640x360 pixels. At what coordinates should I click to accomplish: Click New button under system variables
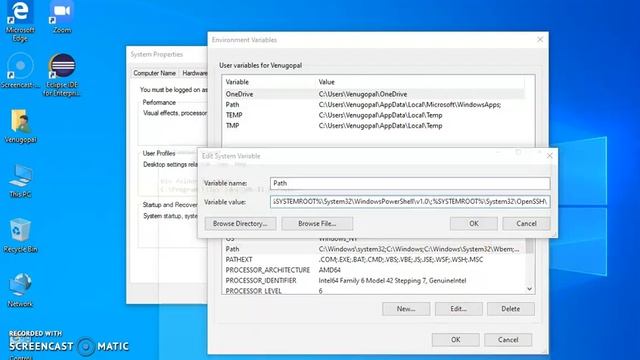[406, 309]
